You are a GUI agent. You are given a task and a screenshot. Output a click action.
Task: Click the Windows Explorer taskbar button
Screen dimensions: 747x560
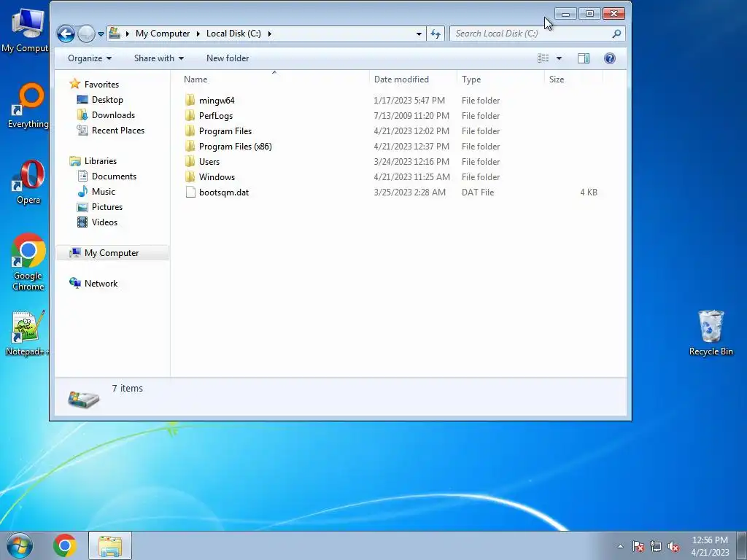coord(110,545)
